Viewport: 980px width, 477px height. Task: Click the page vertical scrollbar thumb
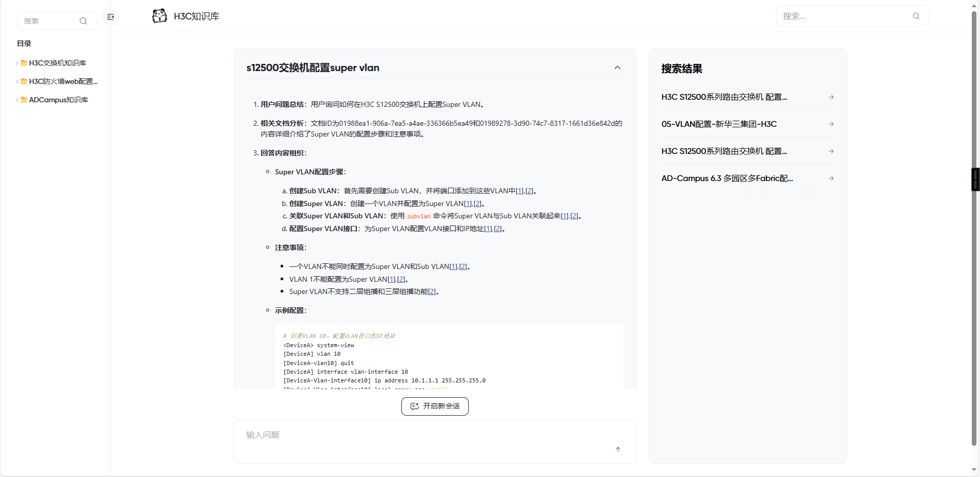[974, 229]
